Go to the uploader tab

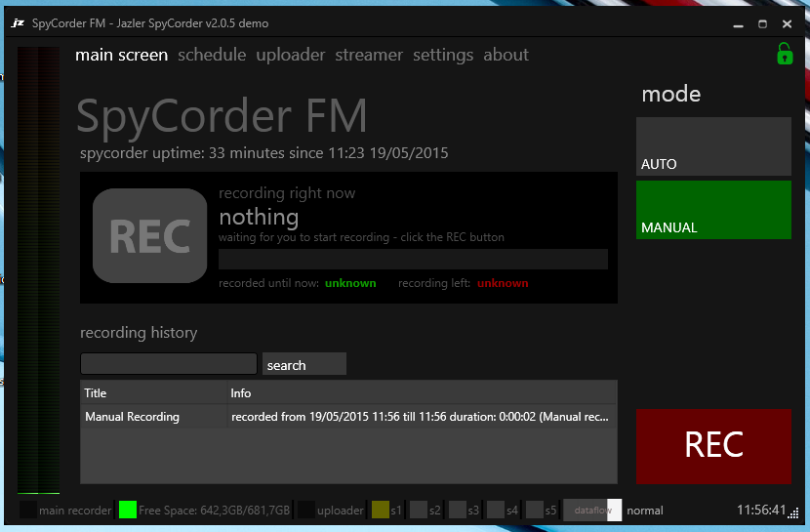290,55
